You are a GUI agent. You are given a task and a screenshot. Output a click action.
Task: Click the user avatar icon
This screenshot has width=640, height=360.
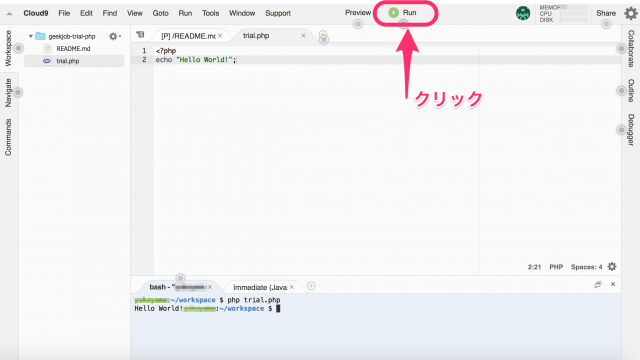tap(523, 13)
